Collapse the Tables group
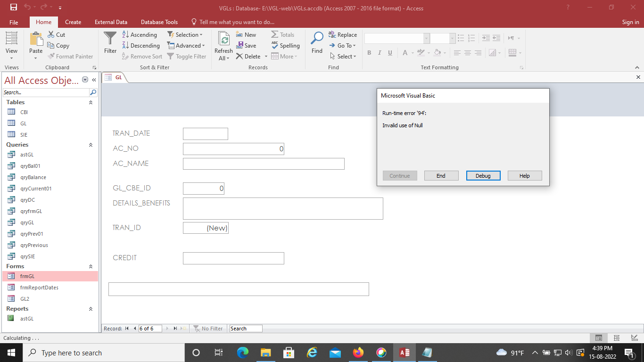This screenshot has height=362, width=644. (91, 102)
